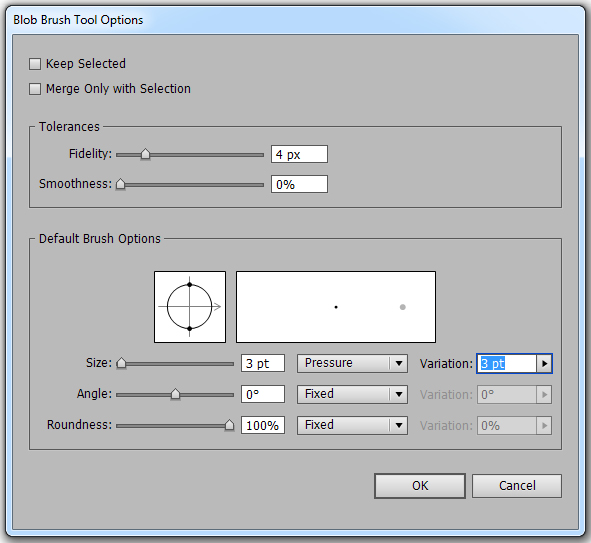Click the Size Variation input field
The image size is (591, 543).
pos(506,364)
